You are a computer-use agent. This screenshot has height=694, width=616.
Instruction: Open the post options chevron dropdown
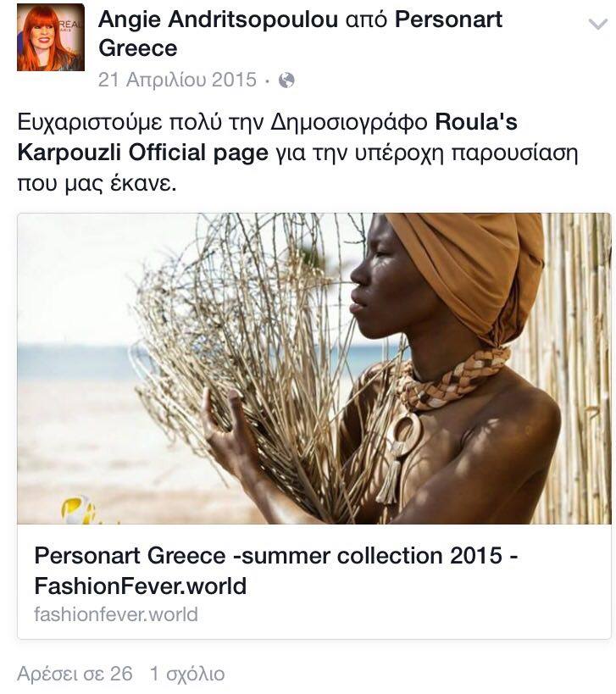coord(598,24)
